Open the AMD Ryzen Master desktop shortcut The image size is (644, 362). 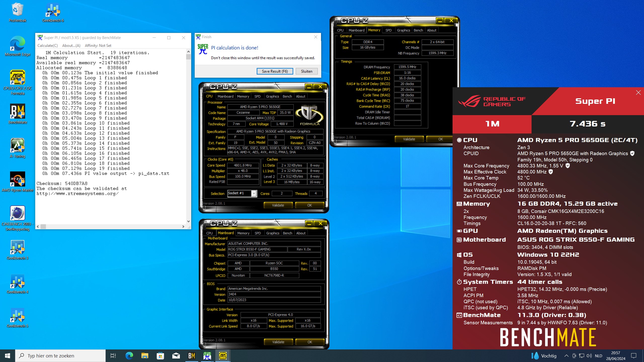click(x=17, y=182)
